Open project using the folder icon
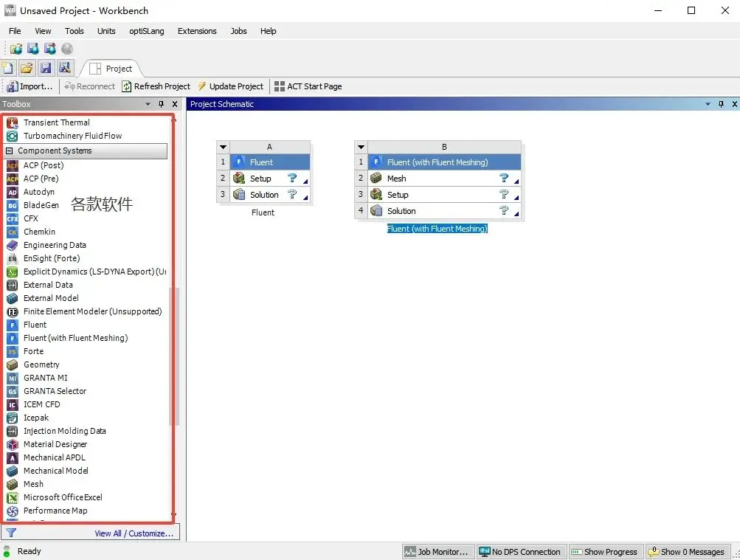The height and width of the screenshot is (560, 740). coord(27,68)
